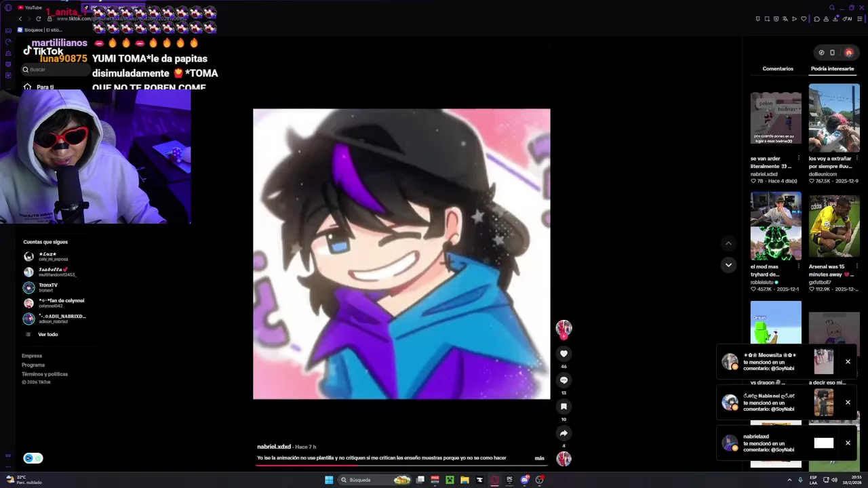Dismiss the Nabinnel mention notification
Image resolution: width=868 pixels, height=488 pixels.
coord(848,402)
